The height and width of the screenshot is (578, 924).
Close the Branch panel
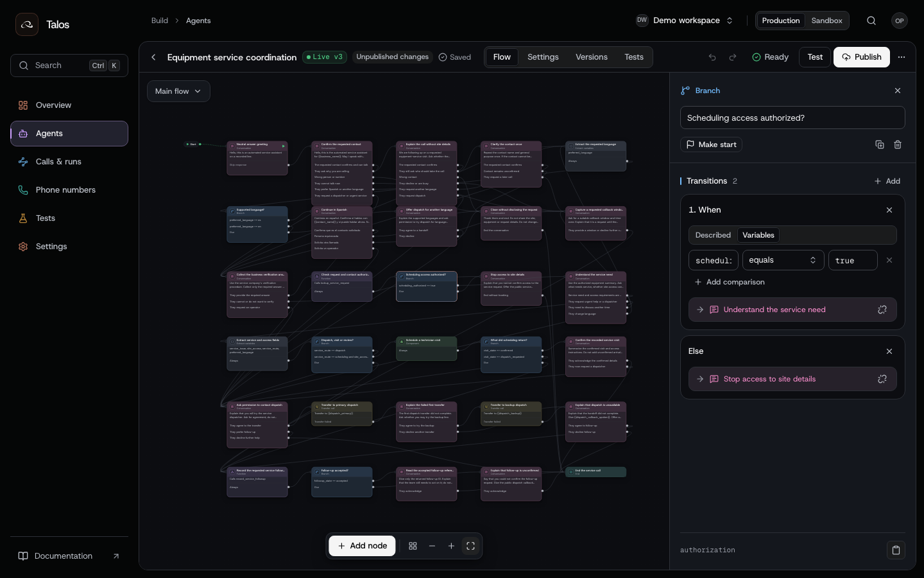coord(898,91)
